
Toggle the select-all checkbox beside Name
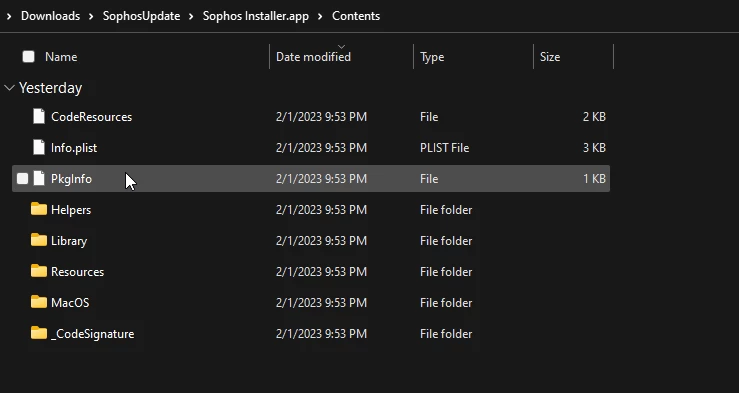(x=28, y=57)
